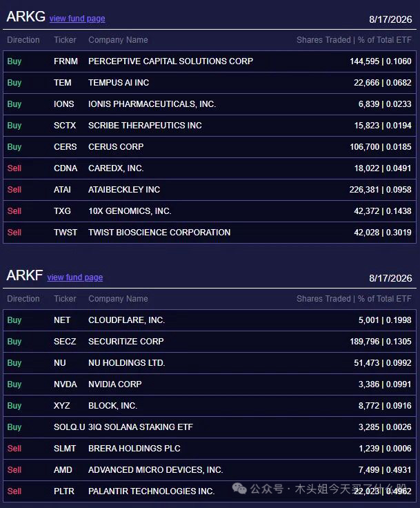Click the SCTX Scribe Therapeutics row

click(x=210, y=126)
